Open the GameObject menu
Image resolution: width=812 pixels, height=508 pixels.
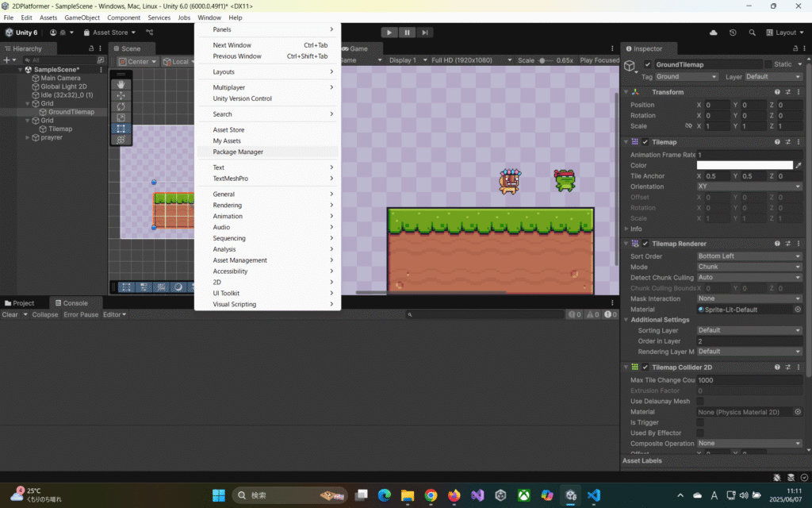coord(82,17)
